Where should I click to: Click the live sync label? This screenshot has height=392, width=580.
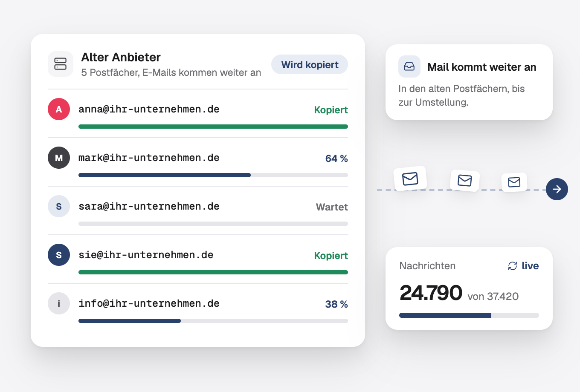click(530, 266)
